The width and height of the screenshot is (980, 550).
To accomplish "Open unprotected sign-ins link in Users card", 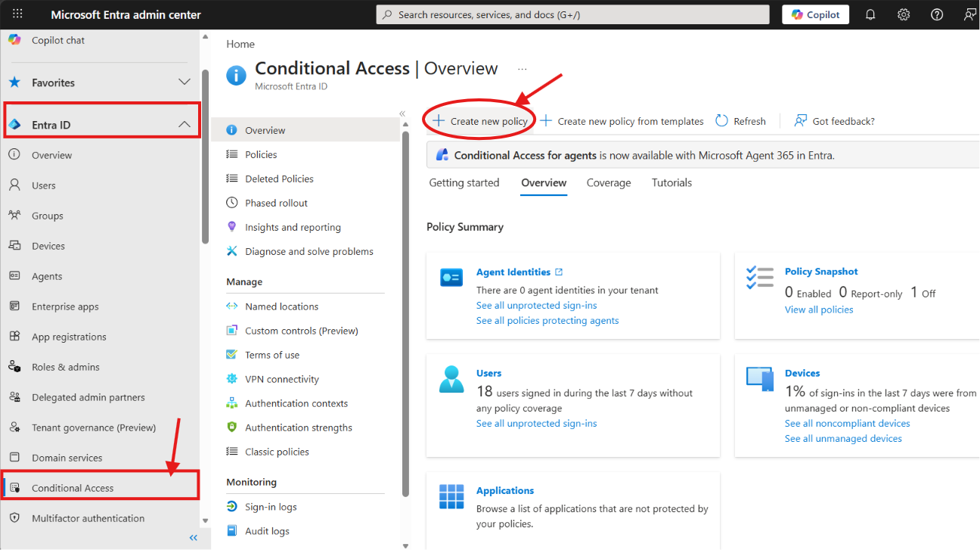I will click(537, 423).
